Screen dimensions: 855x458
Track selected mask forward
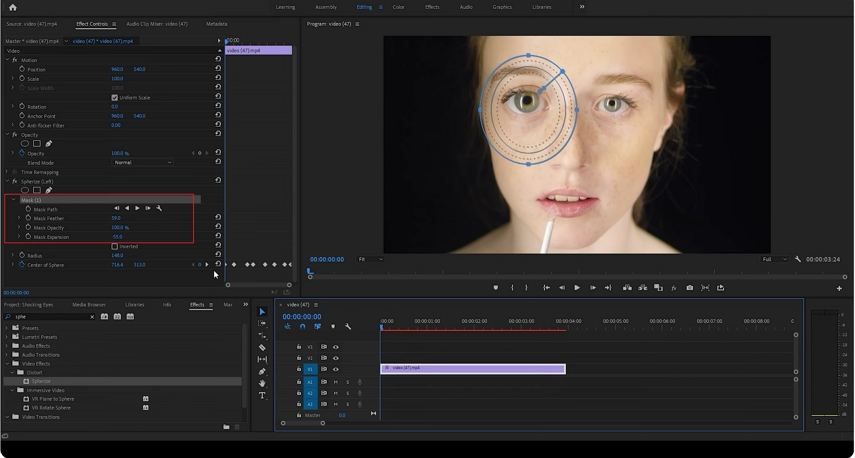point(137,208)
